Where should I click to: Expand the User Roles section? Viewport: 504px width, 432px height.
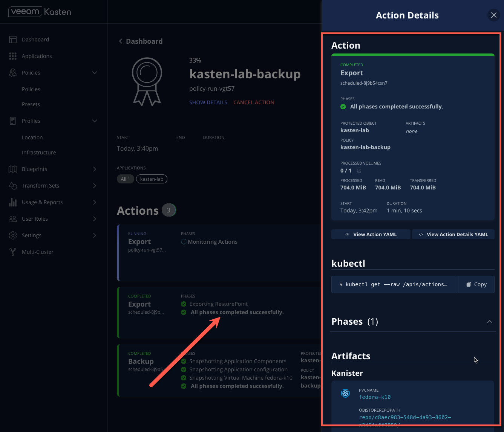click(x=95, y=219)
